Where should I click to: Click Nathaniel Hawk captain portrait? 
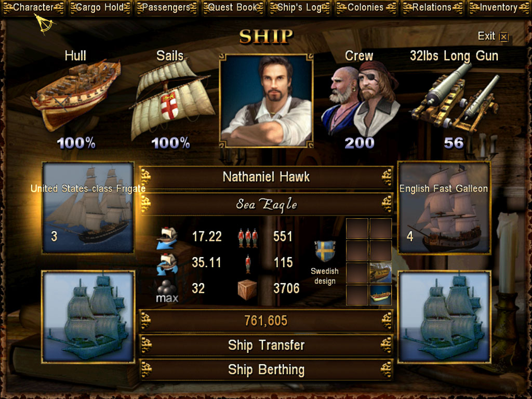pyautogui.click(x=267, y=101)
